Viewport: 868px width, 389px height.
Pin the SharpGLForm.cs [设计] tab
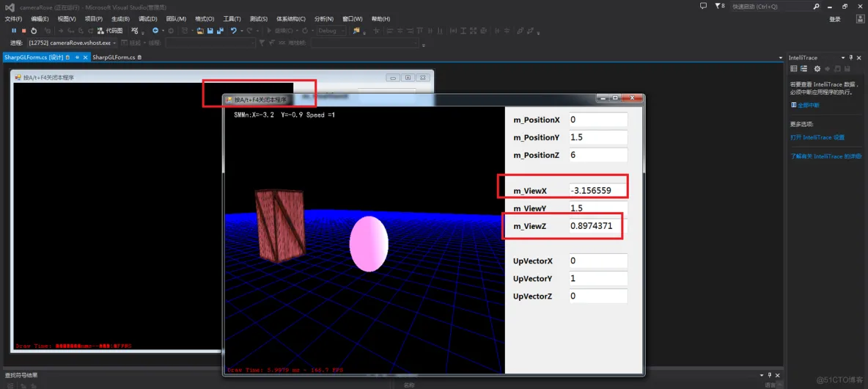(x=77, y=57)
